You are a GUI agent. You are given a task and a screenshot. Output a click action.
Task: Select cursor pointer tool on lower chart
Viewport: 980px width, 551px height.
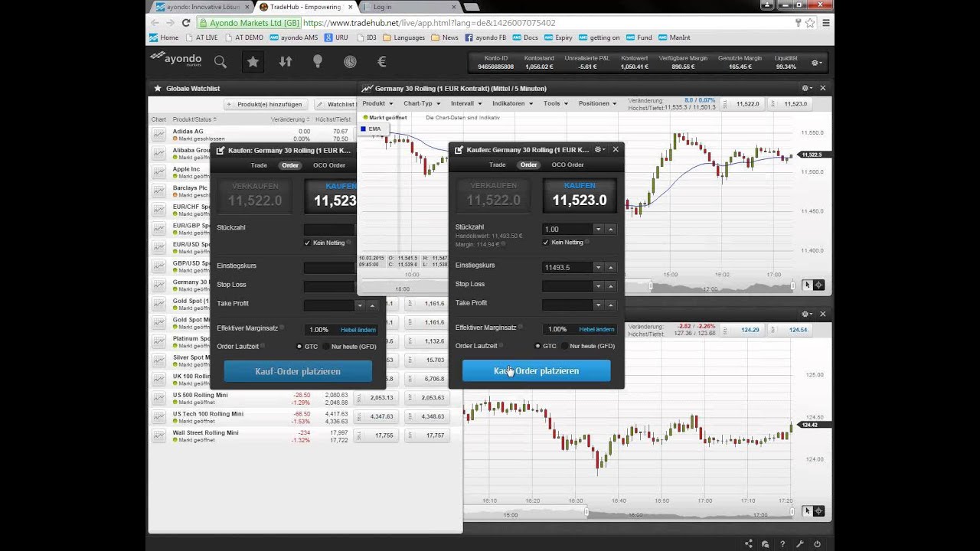806,510
